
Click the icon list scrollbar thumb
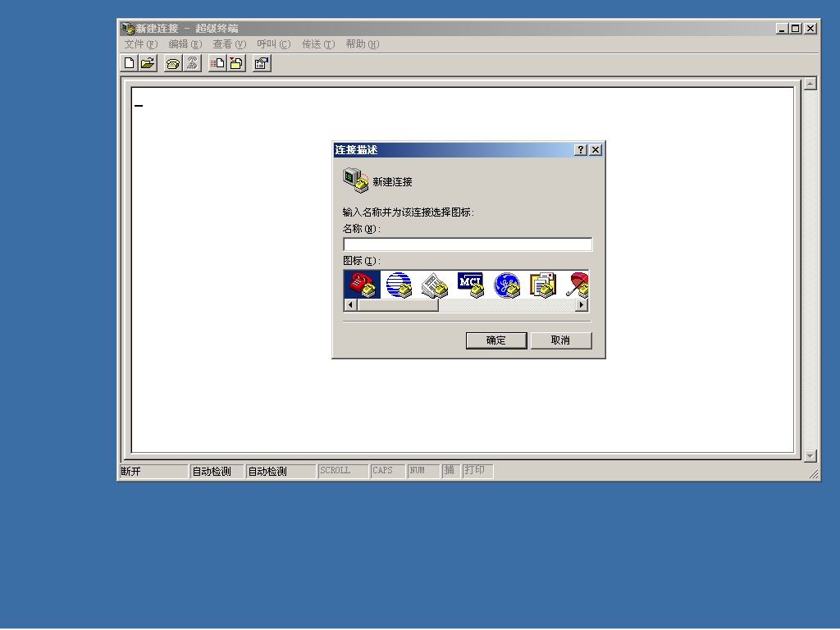click(398, 305)
